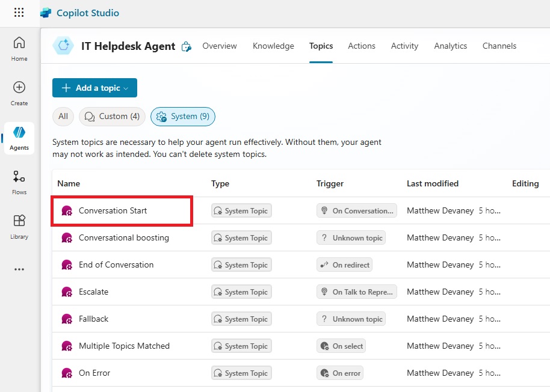This screenshot has width=550, height=392.
Task: Open the Analytics tab
Action: pos(450,46)
